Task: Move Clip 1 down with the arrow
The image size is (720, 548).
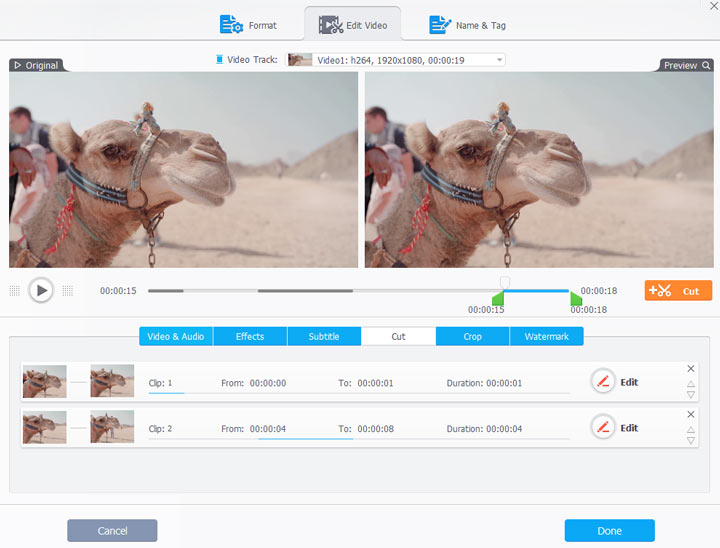Action: pyautogui.click(x=691, y=395)
